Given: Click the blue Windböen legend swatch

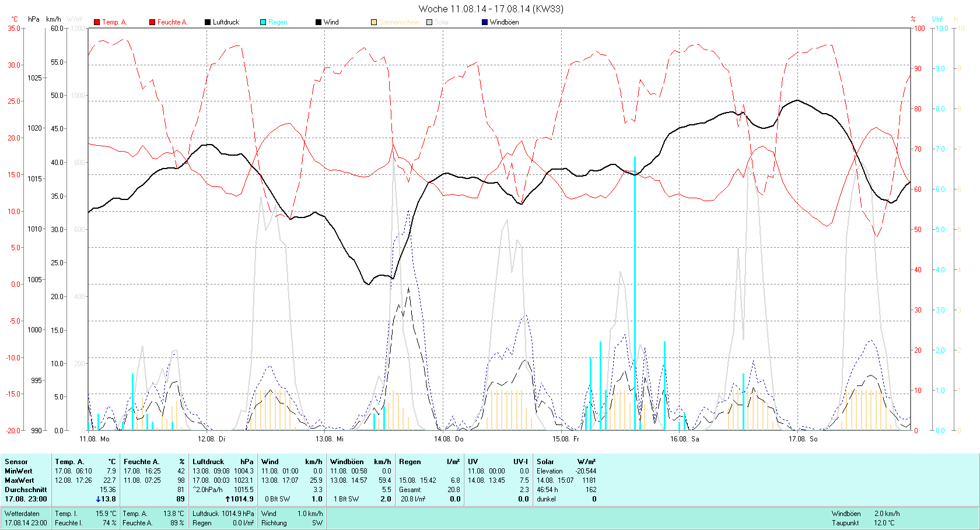Looking at the screenshot, I should point(485,22).
